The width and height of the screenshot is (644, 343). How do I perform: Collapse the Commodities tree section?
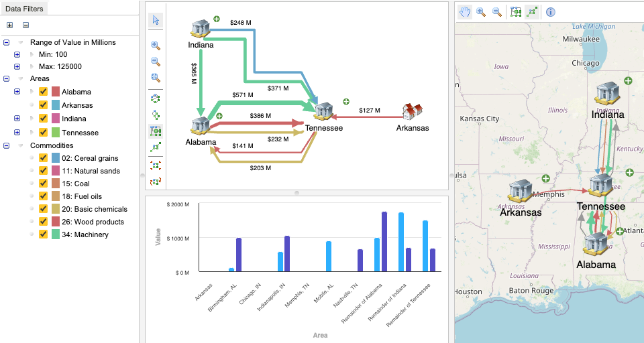[x=7, y=145]
